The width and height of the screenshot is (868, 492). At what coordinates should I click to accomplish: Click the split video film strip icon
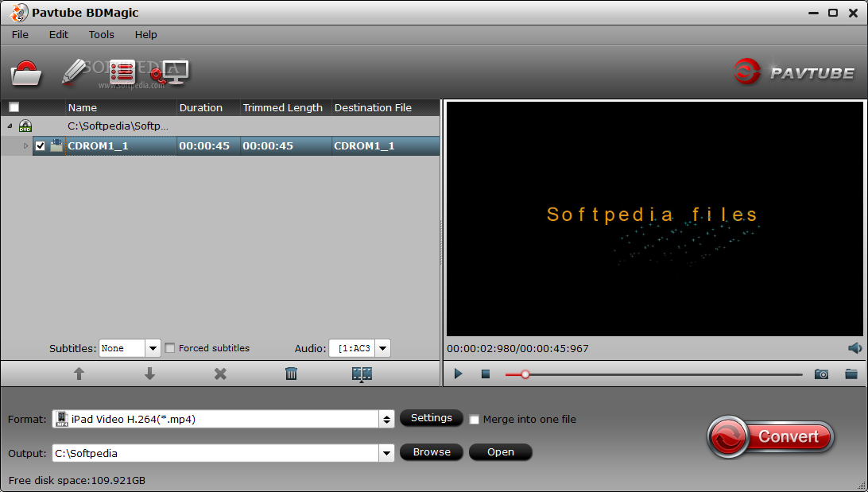(362, 374)
